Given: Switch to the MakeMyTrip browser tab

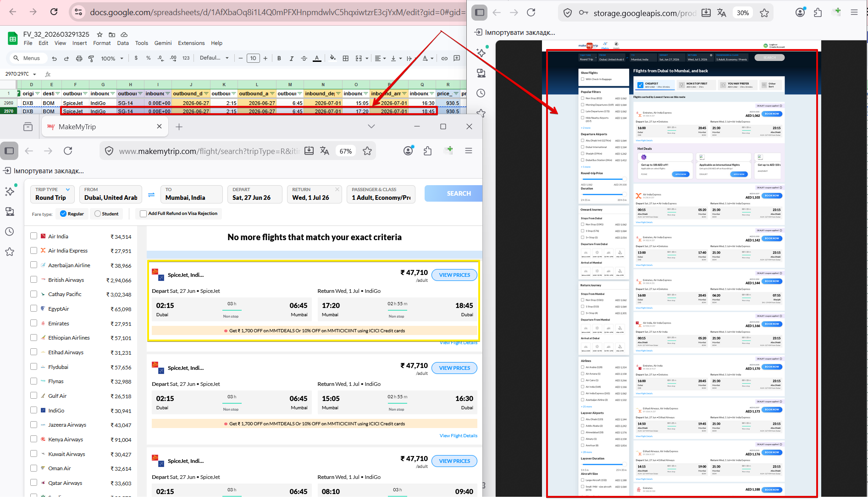Looking at the screenshot, I should [x=105, y=127].
